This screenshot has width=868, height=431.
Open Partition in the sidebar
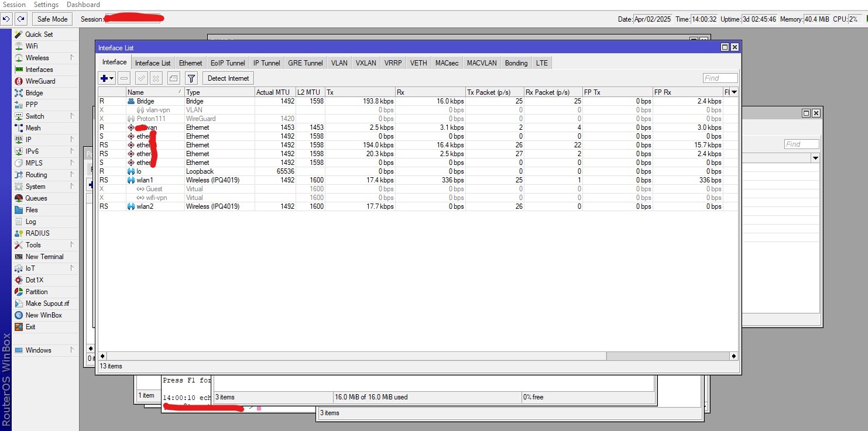click(36, 292)
